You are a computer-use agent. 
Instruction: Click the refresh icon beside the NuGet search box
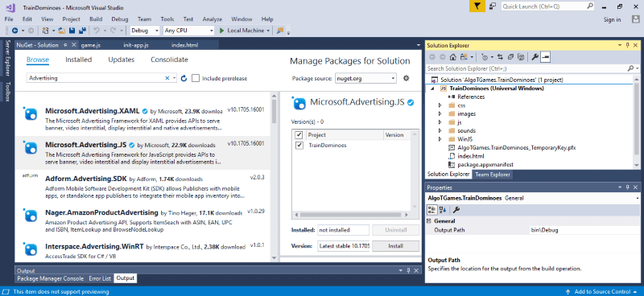point(184,78)
